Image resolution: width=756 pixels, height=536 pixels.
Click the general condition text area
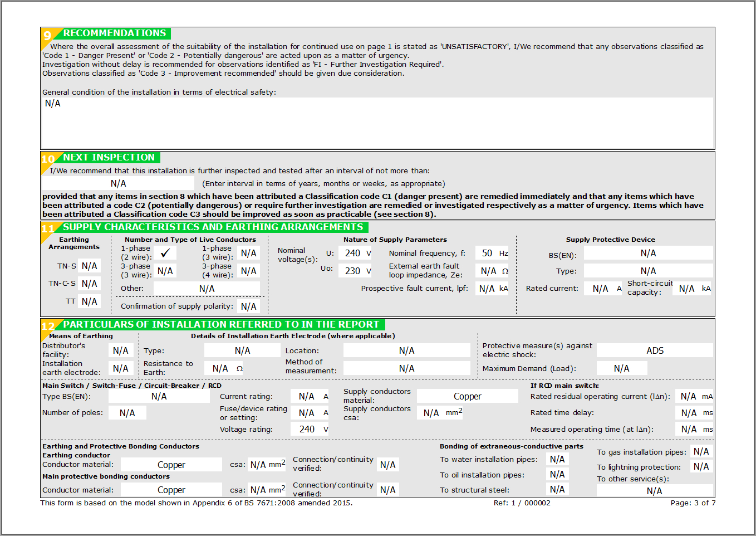click(x=377, y=123)
